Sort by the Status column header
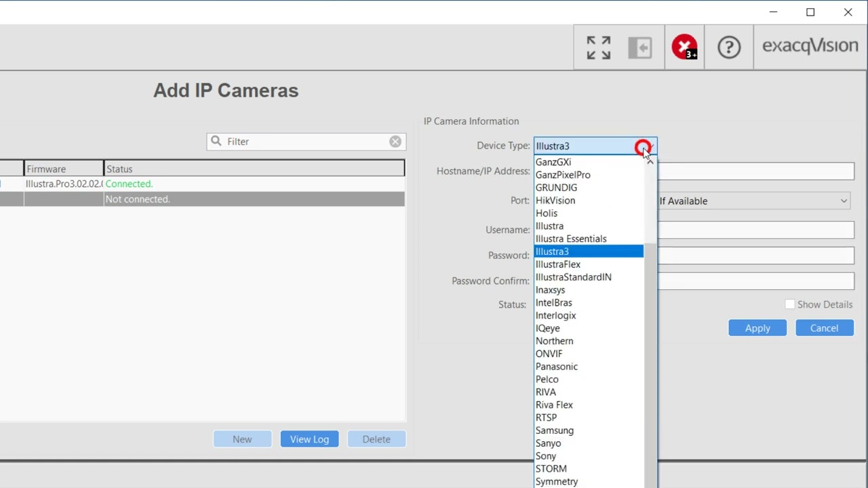The height and width of the screenshot is (488, 868). [x=254, y=169]
